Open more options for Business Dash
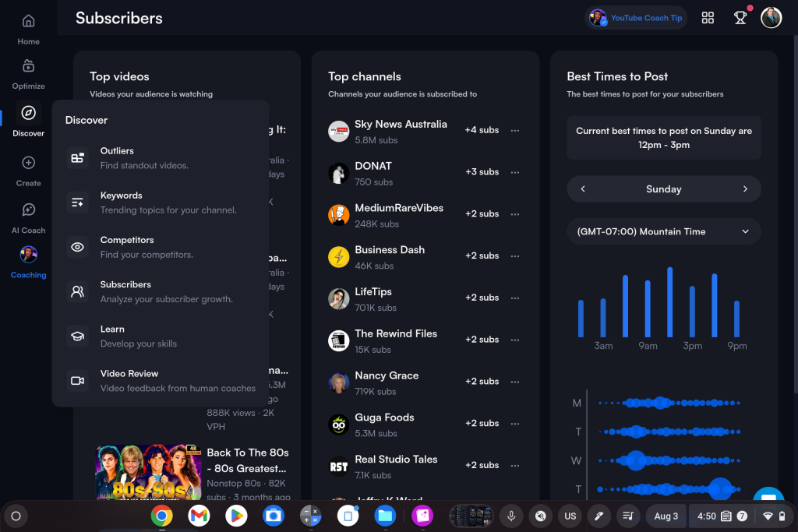798x532 pixels. (x=515, y=255)
